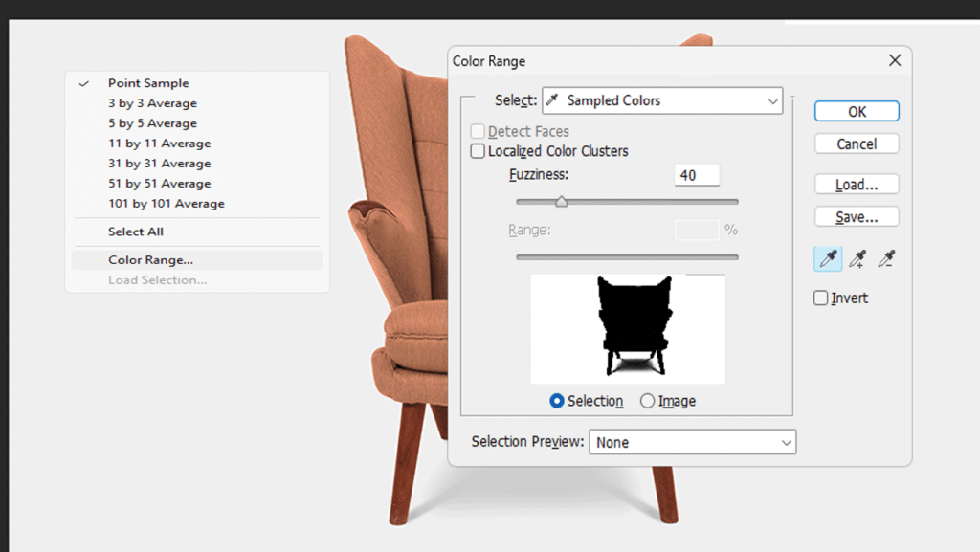The image size is (980, 552).
Task: Click the Fuzziness value field
Action: (697, 175)
